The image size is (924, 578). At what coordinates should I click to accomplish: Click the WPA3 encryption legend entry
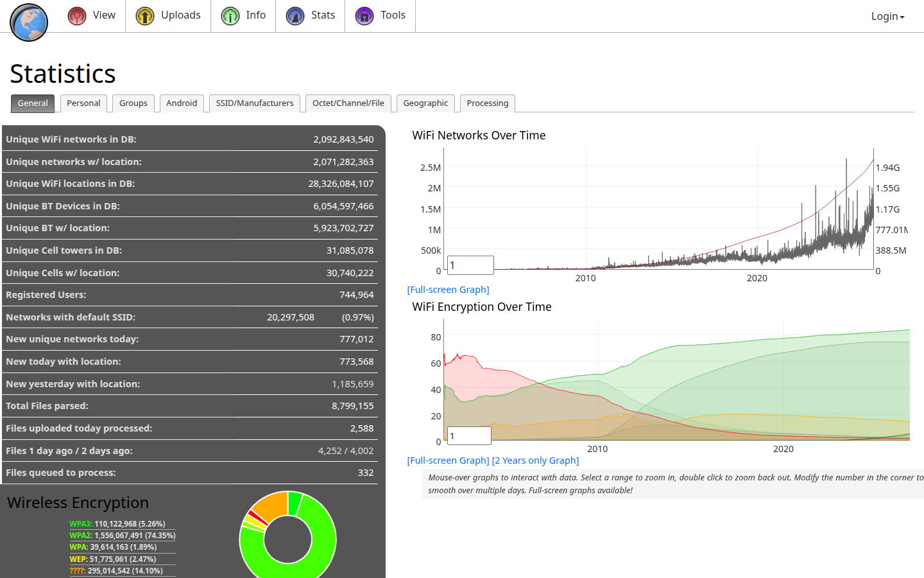[x=117, y=524]
